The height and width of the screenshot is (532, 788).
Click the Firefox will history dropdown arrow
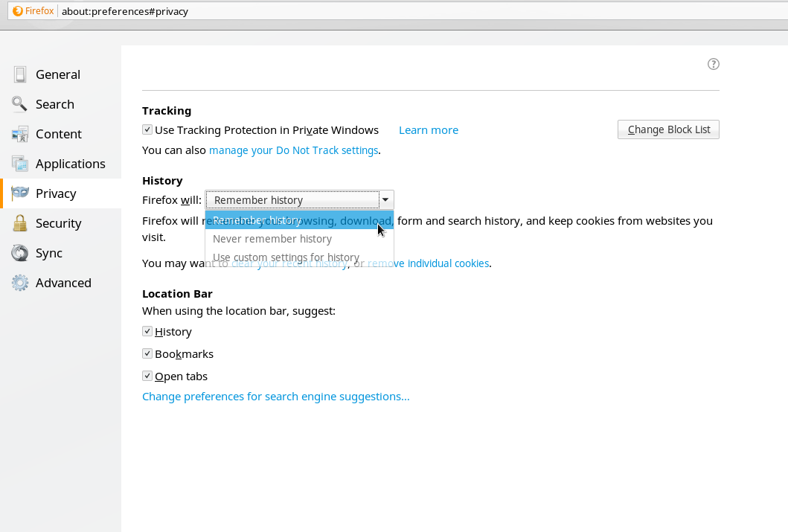tap(385, 200)
